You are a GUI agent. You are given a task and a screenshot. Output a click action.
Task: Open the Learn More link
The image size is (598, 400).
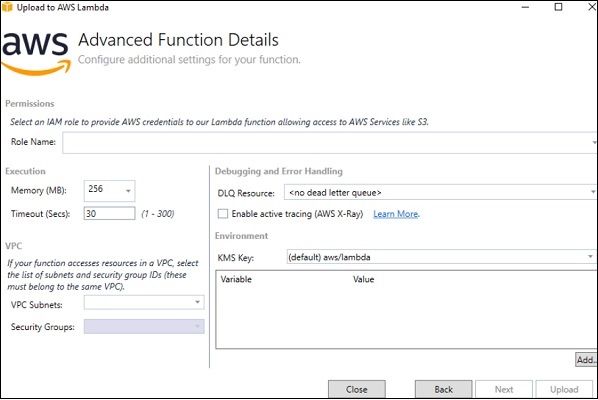395,214
